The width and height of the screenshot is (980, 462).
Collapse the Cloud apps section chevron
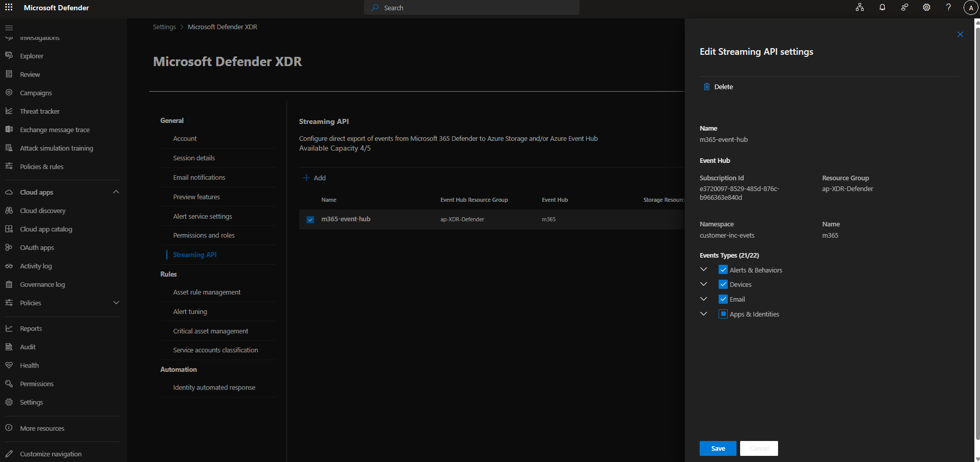coord(116,192)
